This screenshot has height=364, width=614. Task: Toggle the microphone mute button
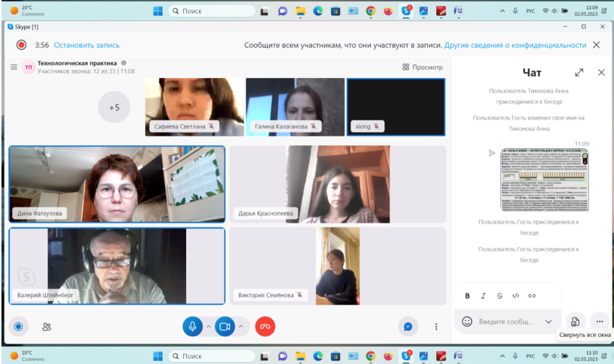(192, 326)
